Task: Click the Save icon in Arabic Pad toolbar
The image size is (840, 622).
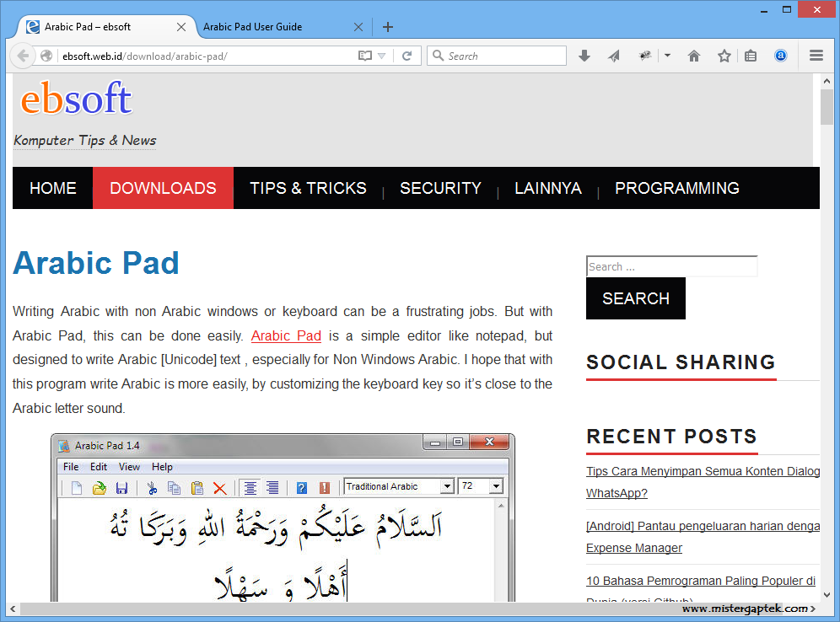Action: coord(122,487)
